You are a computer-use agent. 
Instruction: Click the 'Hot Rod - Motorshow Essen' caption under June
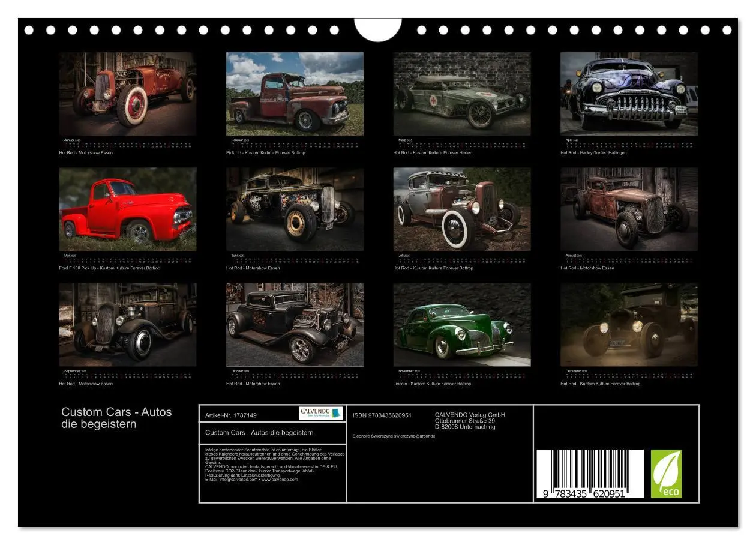(253, 268)
